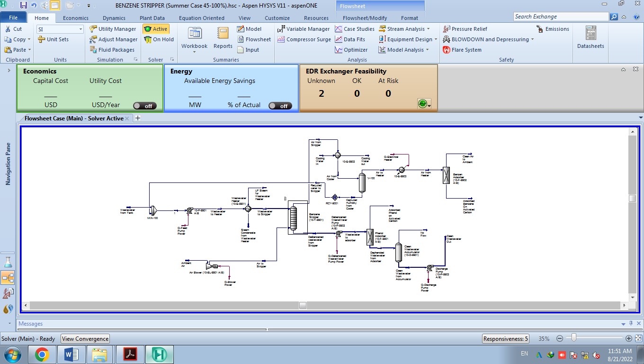Open Properties environment flask icon in navigation
The image size is (644, 364).
click(x=8, y=262)
